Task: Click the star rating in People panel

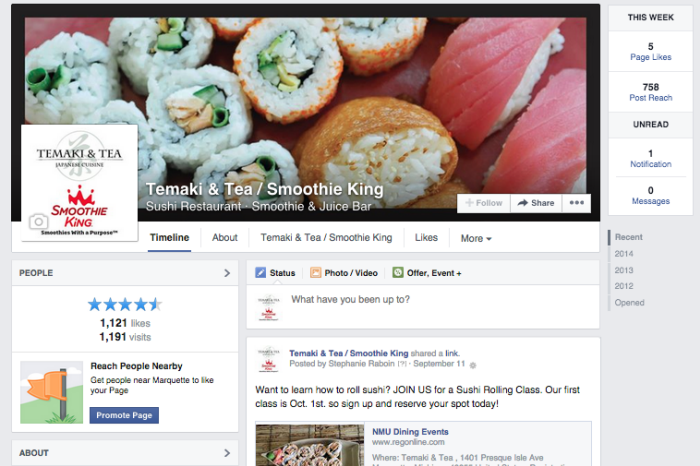Action: pyautogui.click(x=125, y=304)
